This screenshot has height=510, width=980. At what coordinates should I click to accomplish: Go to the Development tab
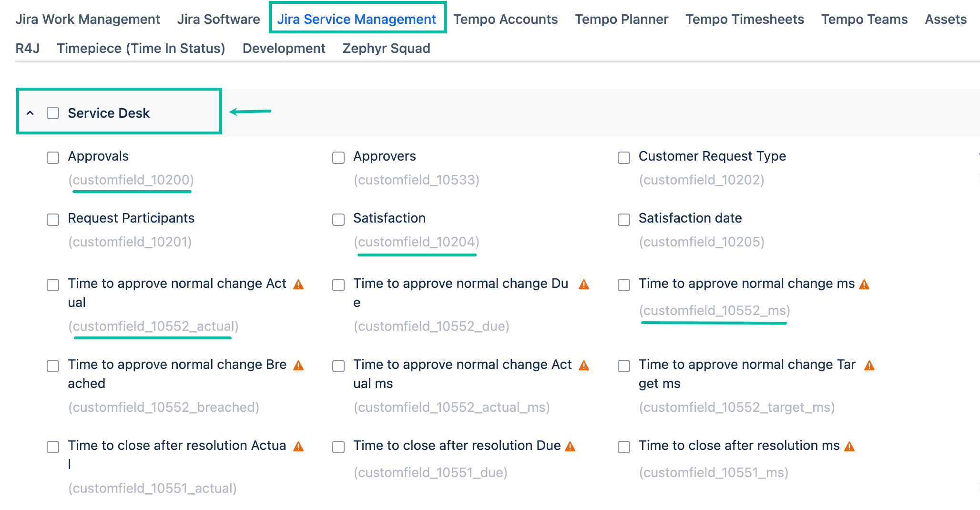click(284, 48)
